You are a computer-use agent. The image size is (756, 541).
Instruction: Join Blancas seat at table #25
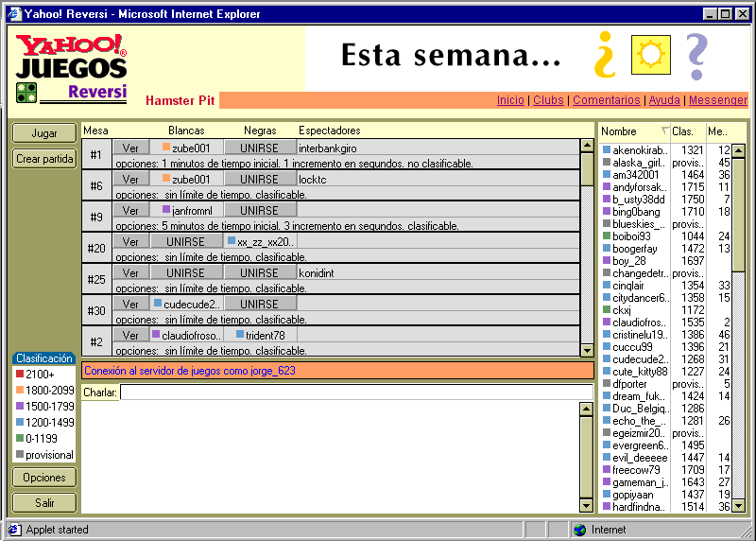[186, 272]
